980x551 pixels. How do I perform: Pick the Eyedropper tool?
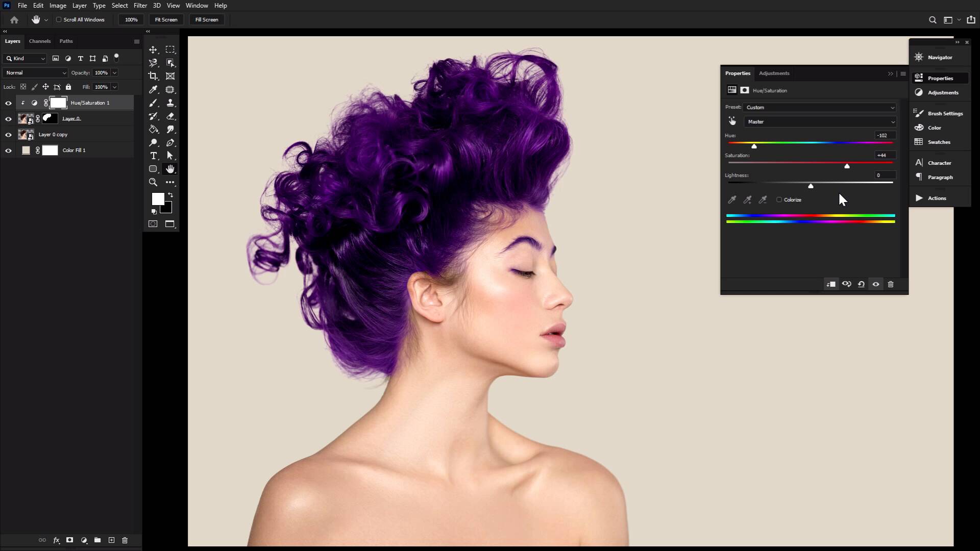(x=153, y=89)
